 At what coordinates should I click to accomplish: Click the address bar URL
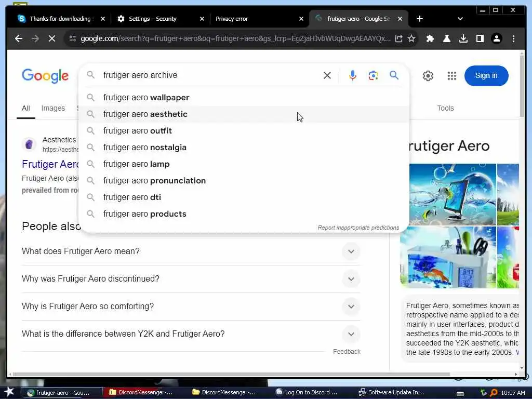(x=235, y=38)
